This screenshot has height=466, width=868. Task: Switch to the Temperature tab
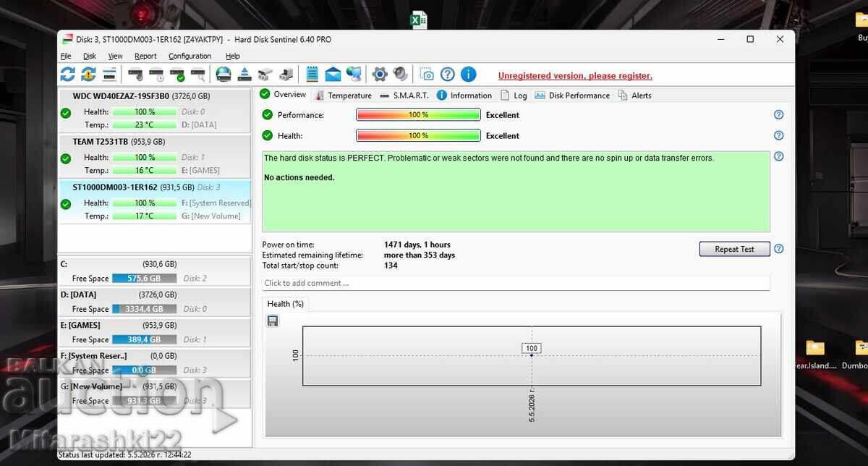tap(344, 96)
